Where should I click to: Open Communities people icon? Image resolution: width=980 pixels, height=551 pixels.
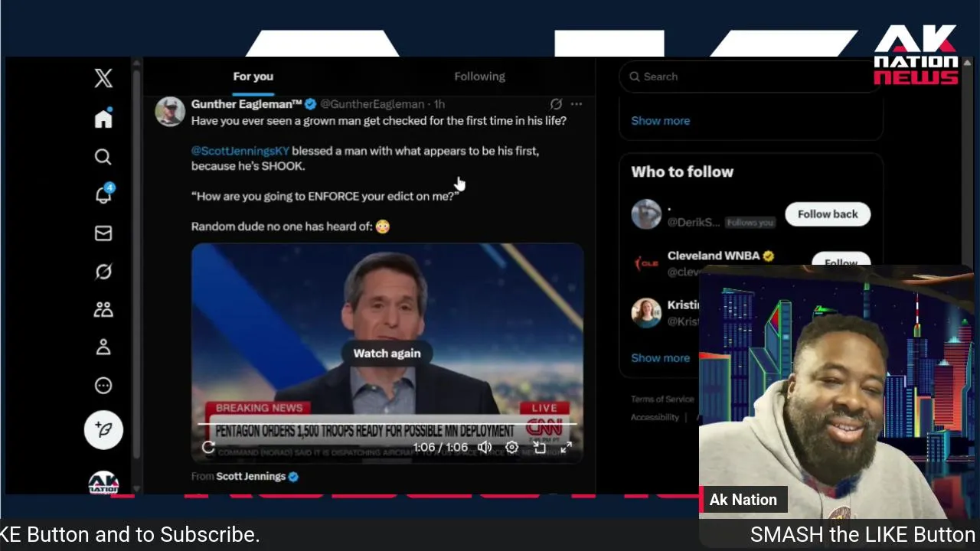[x=103, y=309]
